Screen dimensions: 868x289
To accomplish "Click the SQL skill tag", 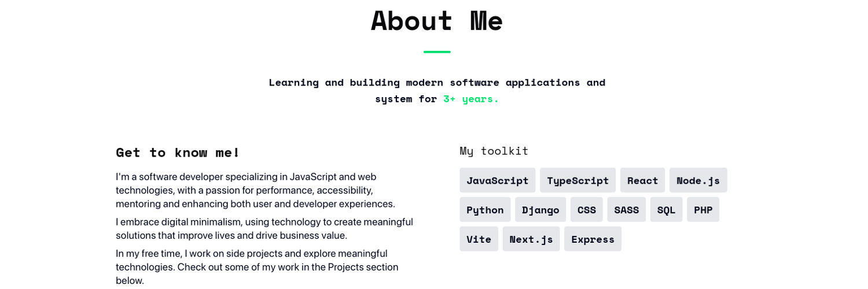I will tap(666, 210).
